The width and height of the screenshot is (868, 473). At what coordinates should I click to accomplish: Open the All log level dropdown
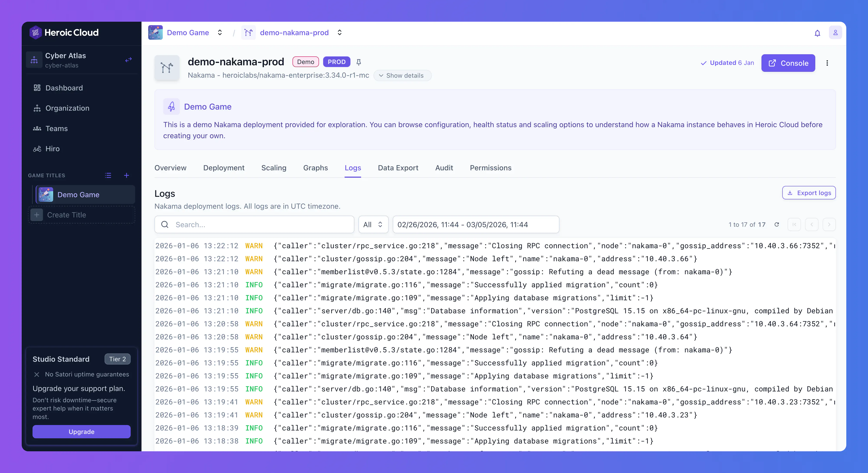point(373,224)
